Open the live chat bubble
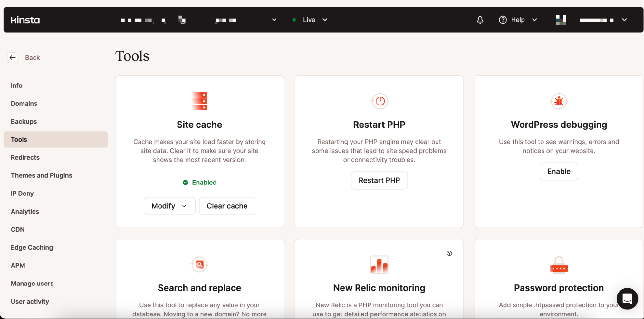The image size is (644, 319). point(627,299)
